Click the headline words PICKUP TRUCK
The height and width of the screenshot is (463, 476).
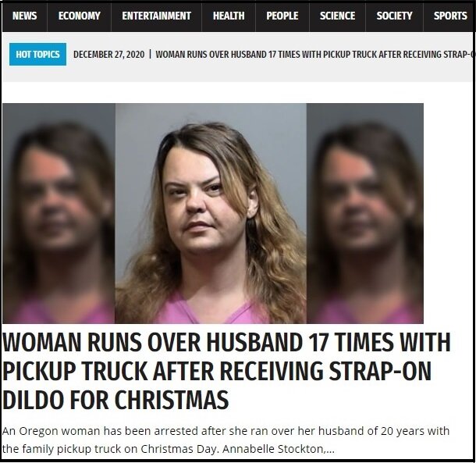(75, 371)
